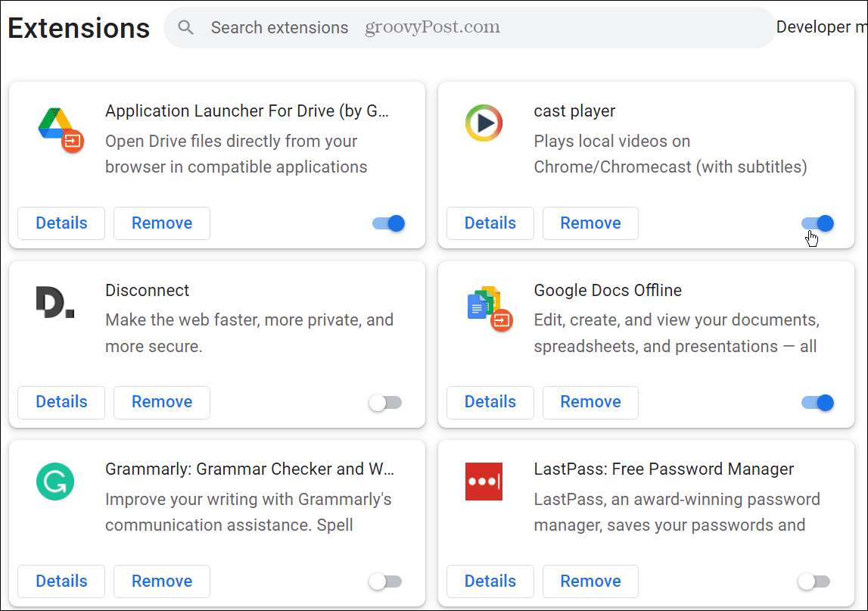Click 'Open Drive files directly' description
This screenshot has width=868, height=611.
231,142
